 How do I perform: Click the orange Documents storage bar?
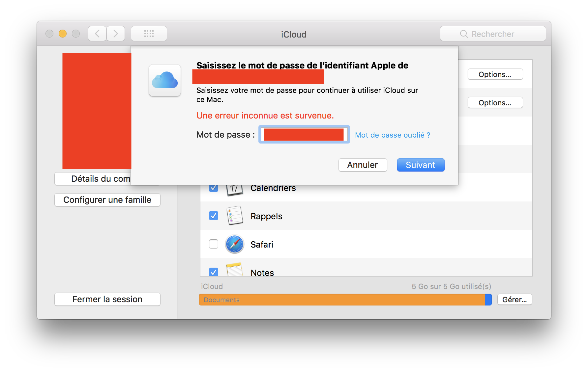(342, 300)
